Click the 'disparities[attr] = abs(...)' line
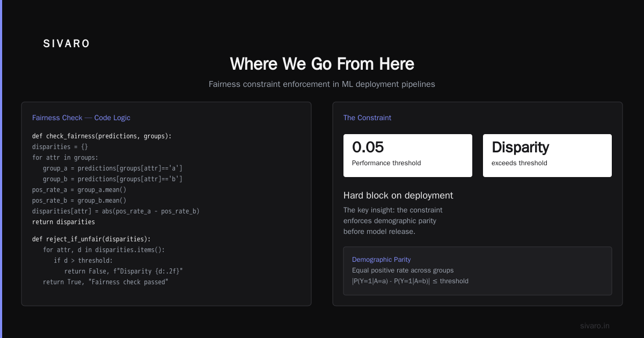 coord(116,211)
